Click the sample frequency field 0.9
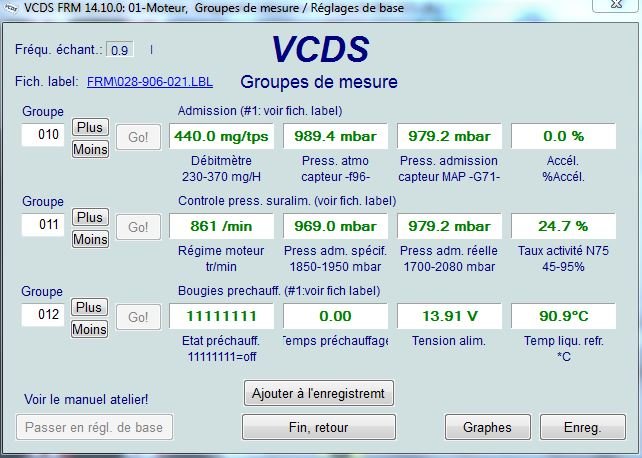This screenshot has width=642, height=458. 120,50
